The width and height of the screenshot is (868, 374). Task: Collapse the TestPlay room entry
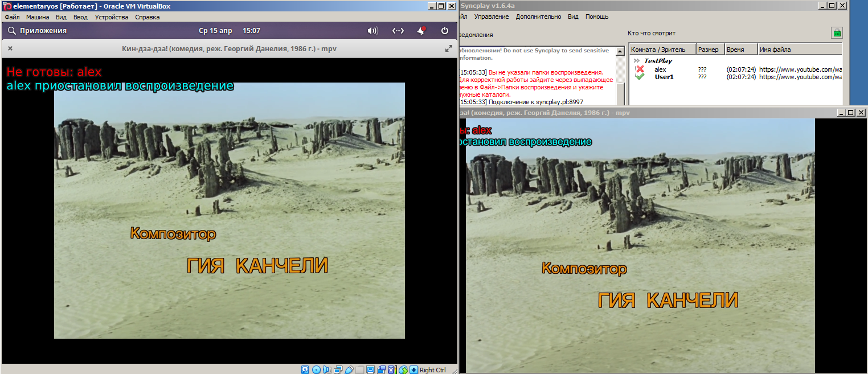pyautogui.click(x=636, y=61)
